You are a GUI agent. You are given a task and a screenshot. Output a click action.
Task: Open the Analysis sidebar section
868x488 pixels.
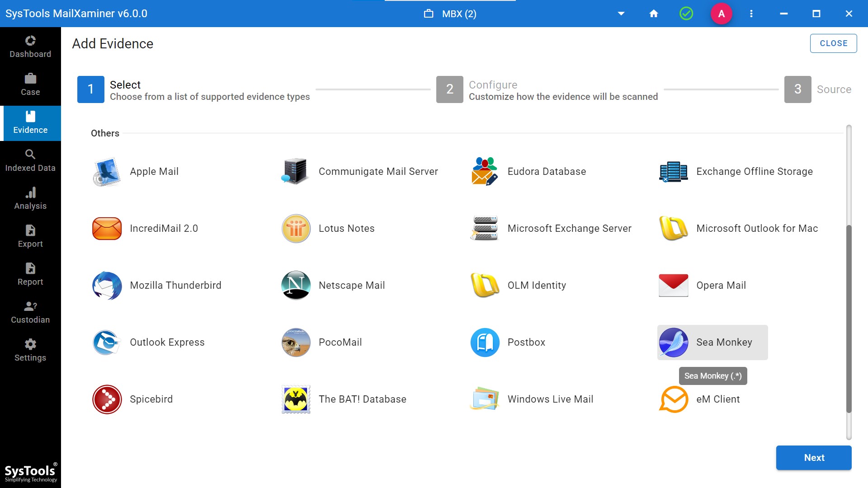pyautogui.click(x=30, y=198)
